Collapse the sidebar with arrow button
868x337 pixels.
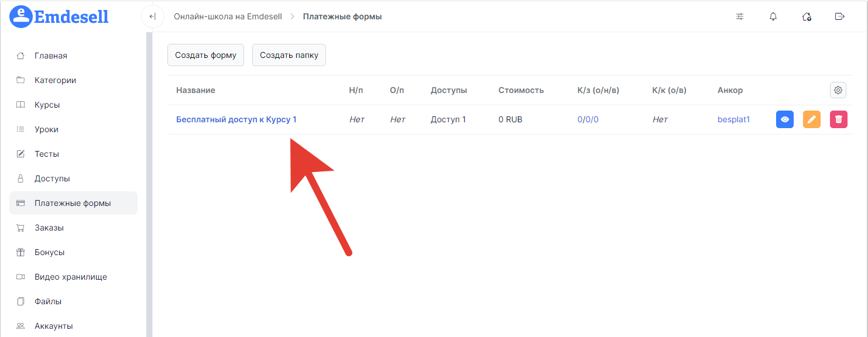152,16
